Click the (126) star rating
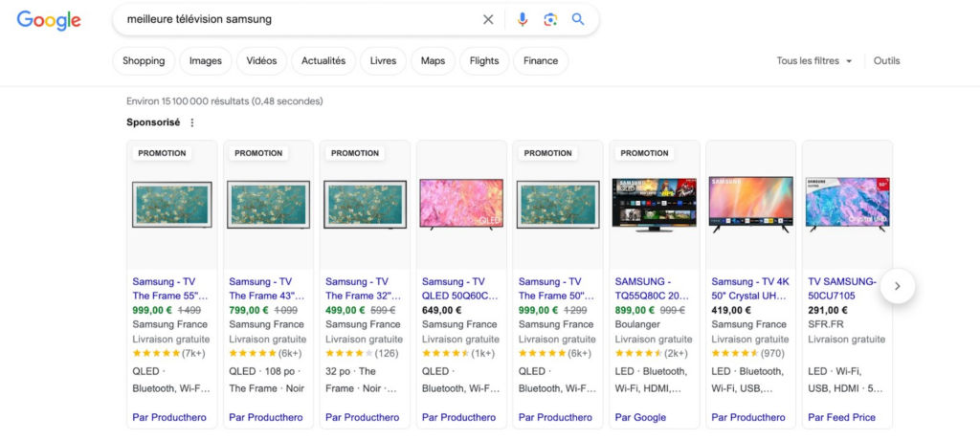This screenshot has height=440, width=980. [362, 353]
